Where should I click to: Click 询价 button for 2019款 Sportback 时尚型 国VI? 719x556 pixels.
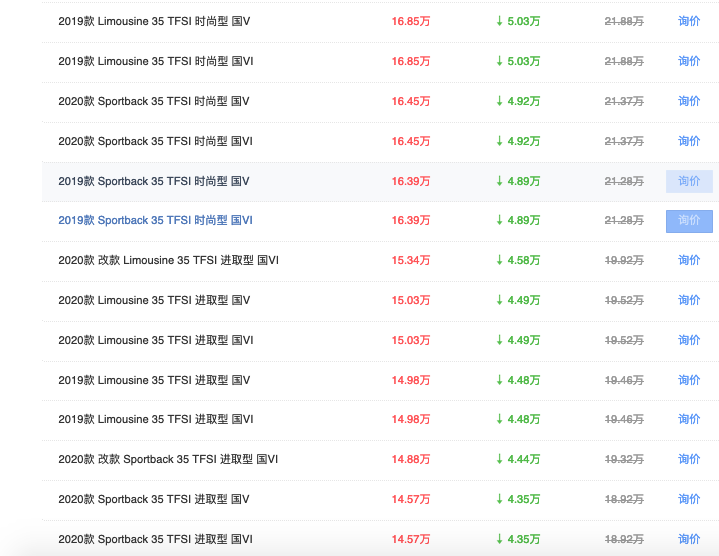click(x=689, y=221)
